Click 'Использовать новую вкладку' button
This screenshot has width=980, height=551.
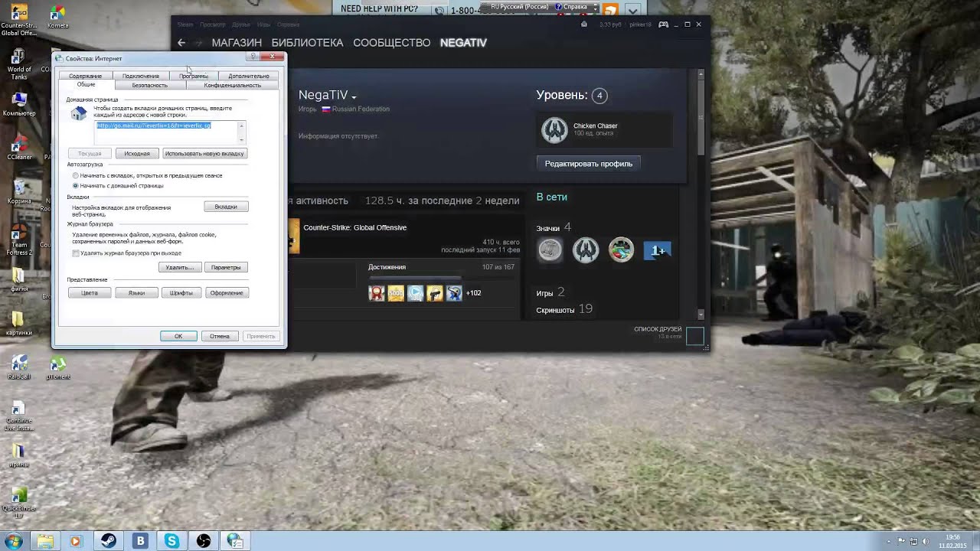(x=204, y=154)
